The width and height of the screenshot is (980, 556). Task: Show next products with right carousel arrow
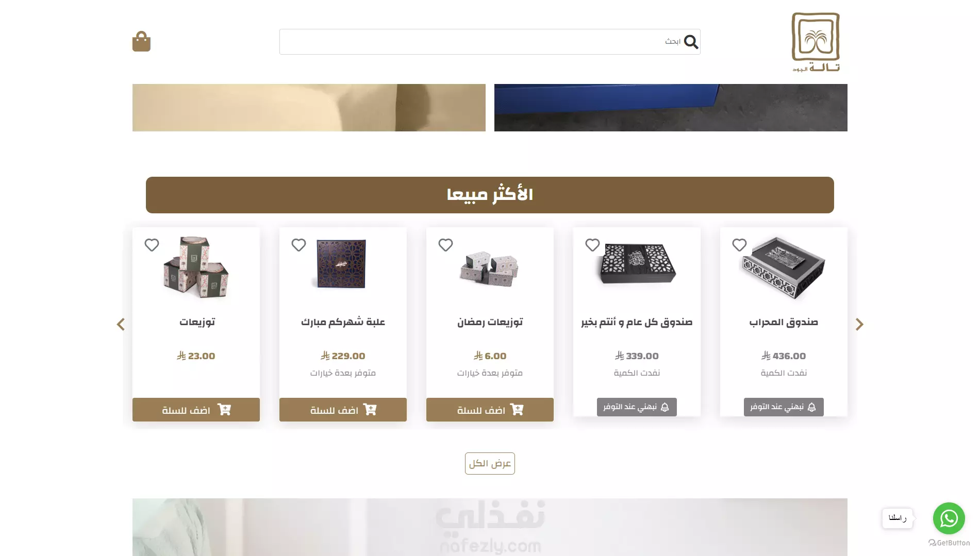coord(859,324)
